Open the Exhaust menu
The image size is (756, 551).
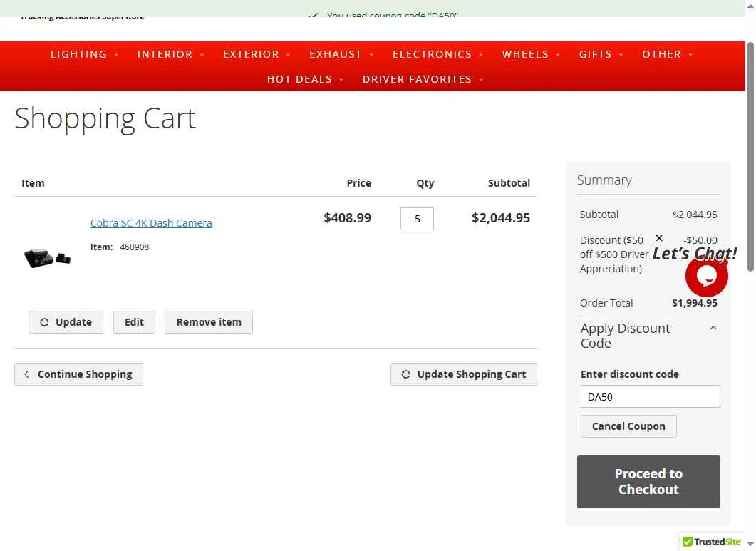coord(341,54)
